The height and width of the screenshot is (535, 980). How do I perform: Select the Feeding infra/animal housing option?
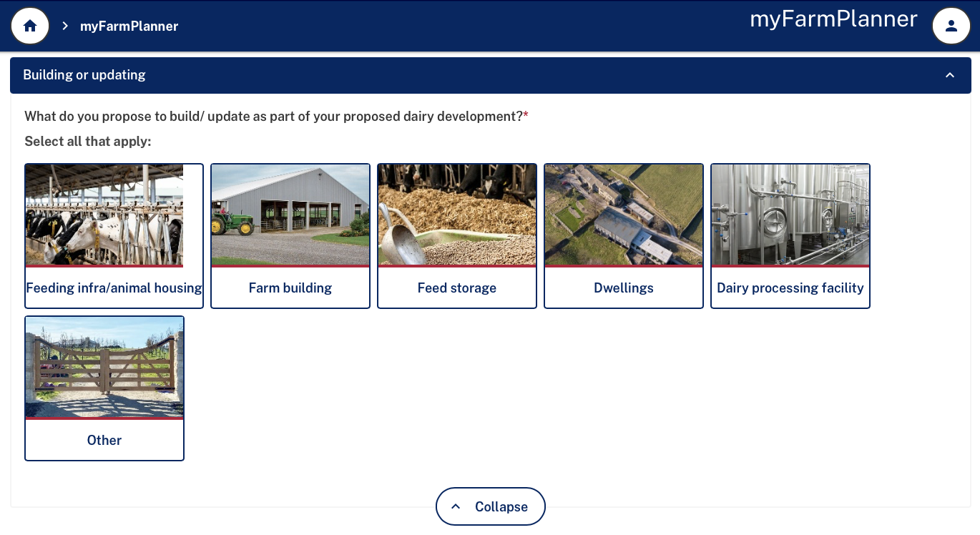(x=114, y=288)
